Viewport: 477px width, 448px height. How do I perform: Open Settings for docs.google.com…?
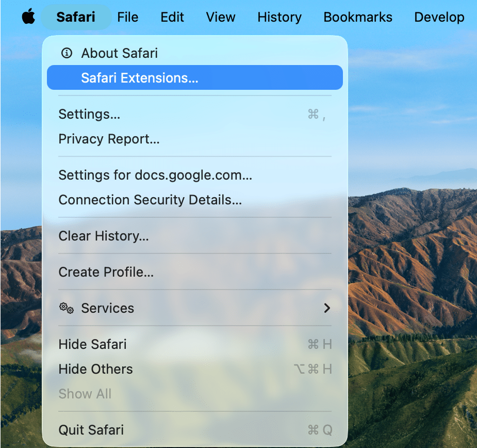point(195,175)
